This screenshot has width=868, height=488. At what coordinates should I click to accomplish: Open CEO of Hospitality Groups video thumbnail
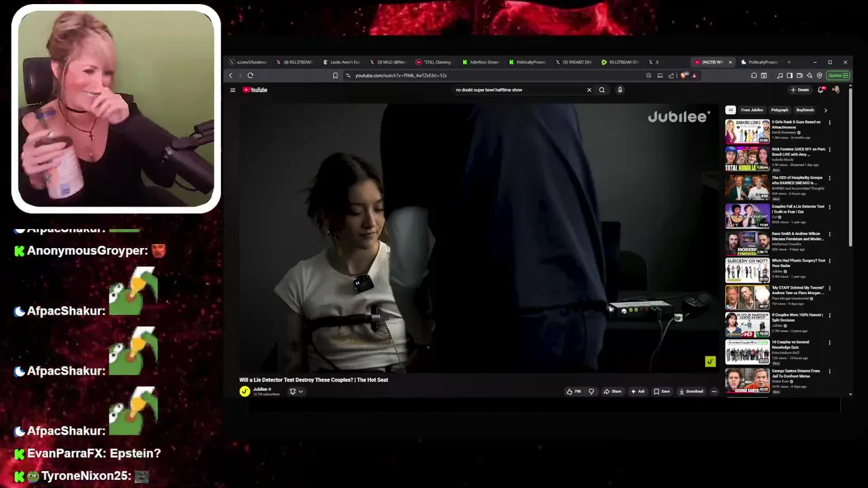pyautogui.click(x=747, y=188)
